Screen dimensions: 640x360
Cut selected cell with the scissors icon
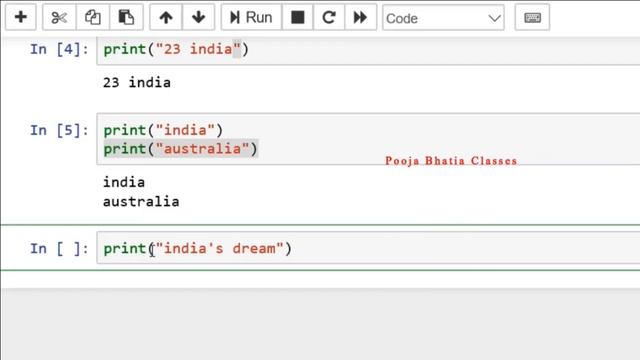pos(59,18)
